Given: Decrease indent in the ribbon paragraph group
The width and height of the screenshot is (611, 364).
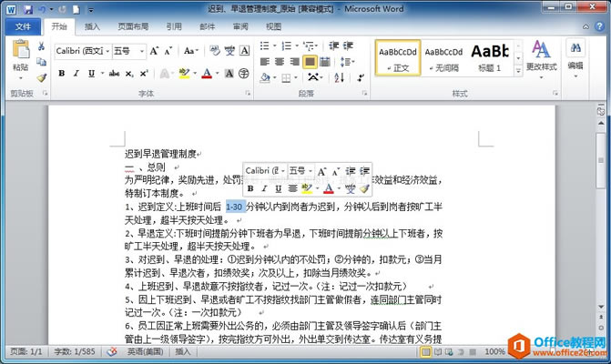Looking at the screenshot, I should click(333, 45).
